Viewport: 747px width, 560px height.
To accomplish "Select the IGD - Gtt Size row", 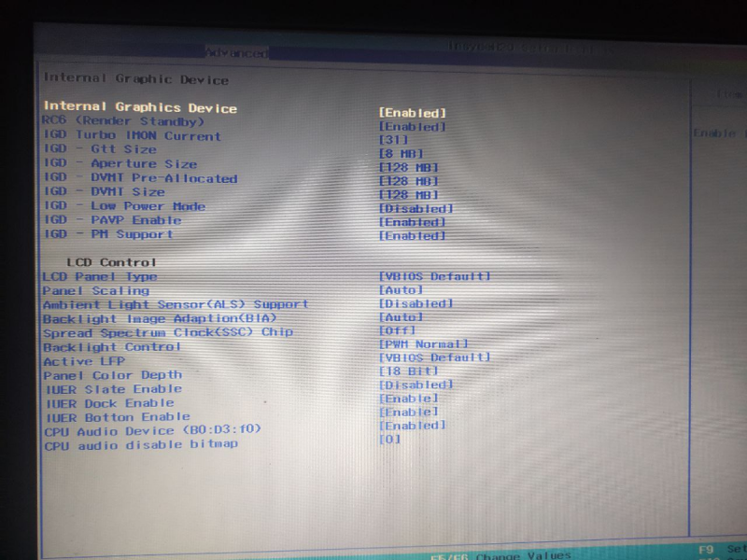I will 100,149.
